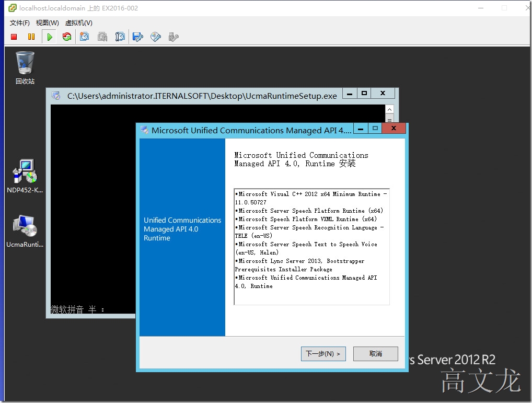The height and width of the screenshot is (403, 532).
Task: Take a snapshot of the virtual machine
Action: coord(85,37)
